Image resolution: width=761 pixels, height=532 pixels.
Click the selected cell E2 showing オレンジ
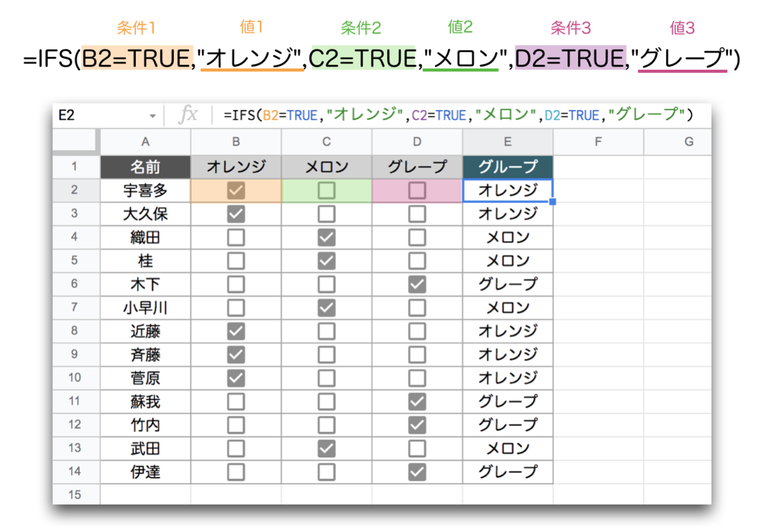(x=508, y=190)
